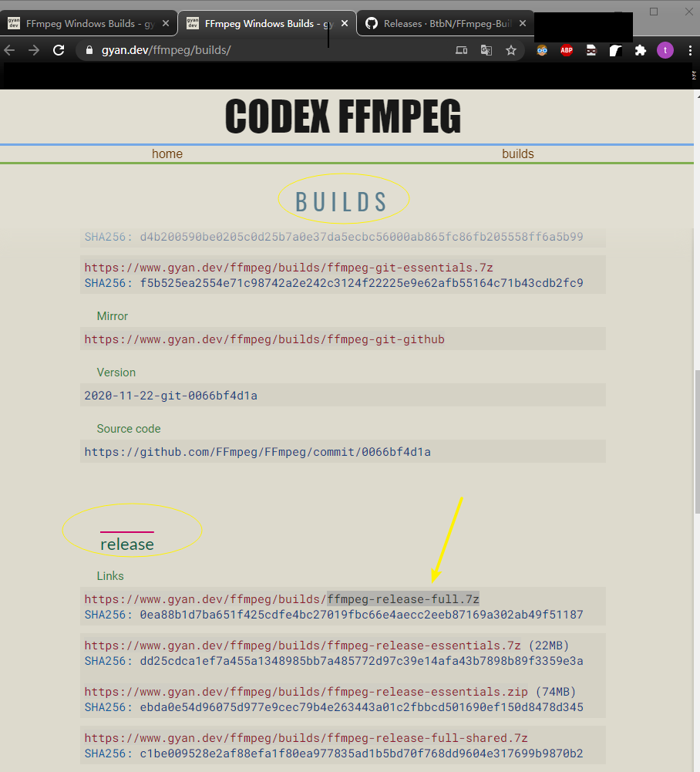The width and height of the screenshot is (700, 772).
Task: Close the browser window
Action: pyautogui.click(x=689, y=12)
